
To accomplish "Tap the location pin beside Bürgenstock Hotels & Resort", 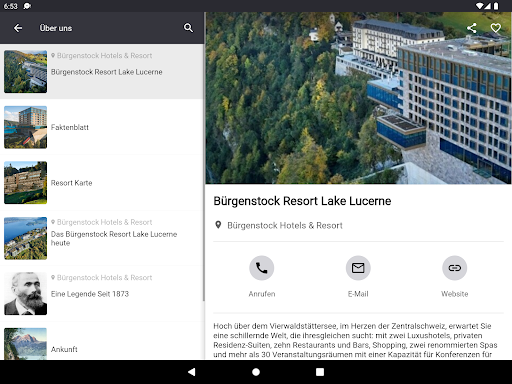I will (x=218, y=225).
